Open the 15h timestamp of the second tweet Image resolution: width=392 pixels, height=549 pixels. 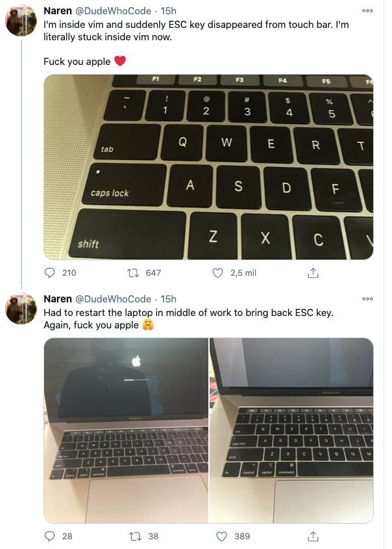tap(169, 299)
